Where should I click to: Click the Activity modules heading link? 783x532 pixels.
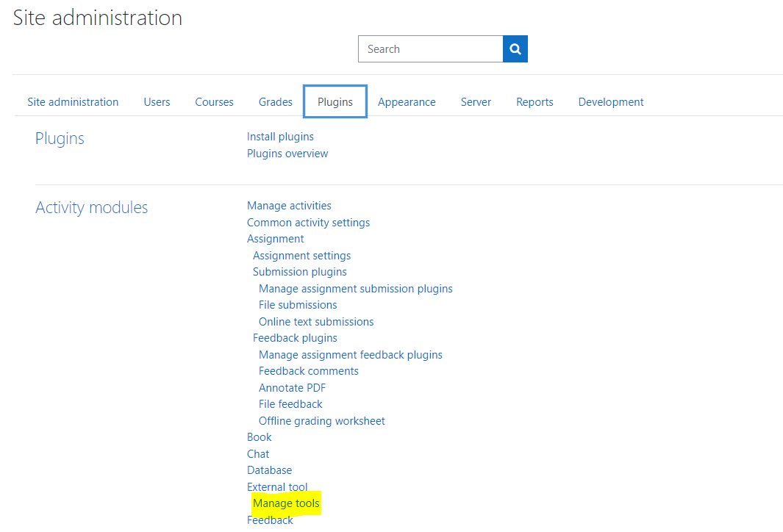coord(91,208)
